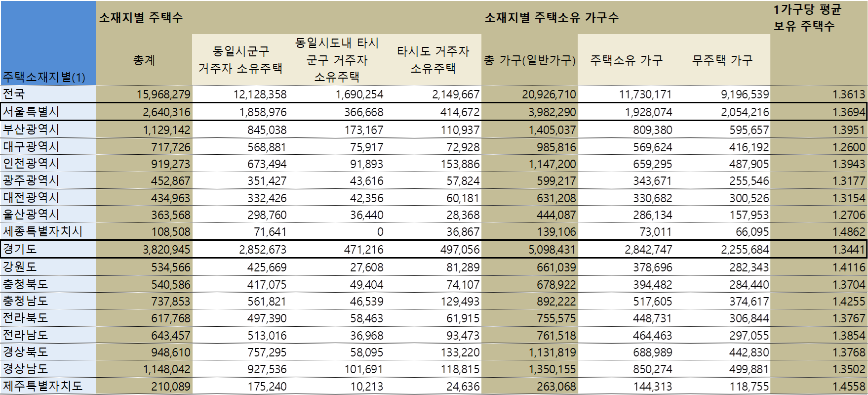Select the 동일시군구 거주자 소유주택 header
Viewport: 868px width, 395px height.
pyautogui.click(x=240, y=60)
